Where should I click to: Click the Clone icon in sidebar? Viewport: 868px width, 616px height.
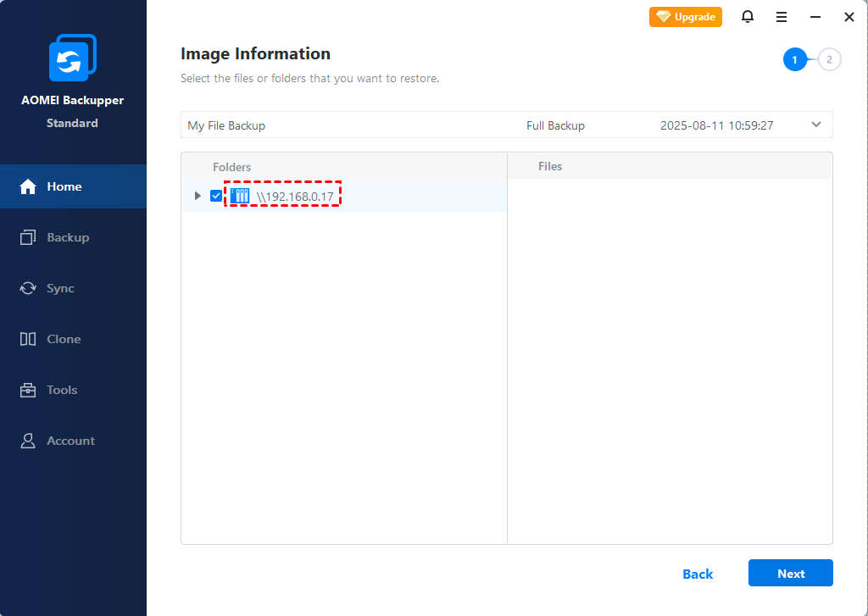point(28,339)
